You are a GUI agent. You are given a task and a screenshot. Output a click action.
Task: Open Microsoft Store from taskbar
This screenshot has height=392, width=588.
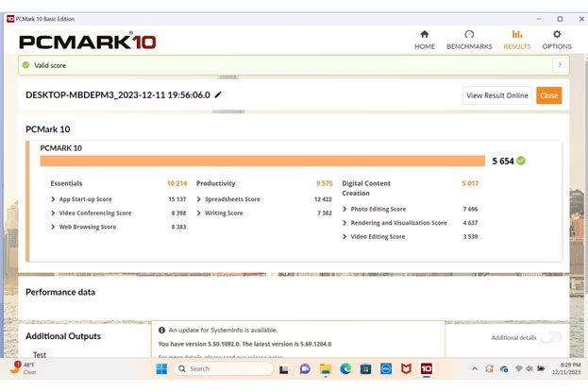[x=365, y=368]
